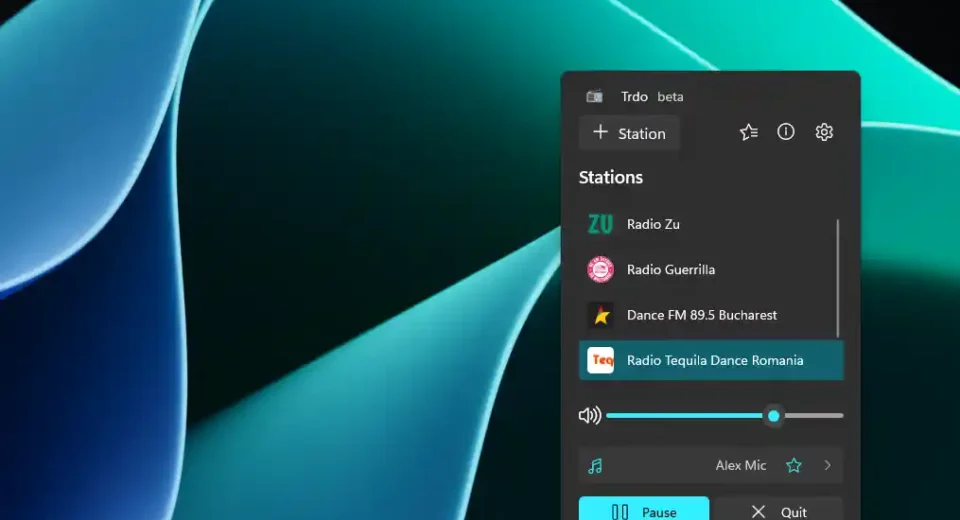Click the pink Radio Guerrilla logo

(x=600, y=270)
